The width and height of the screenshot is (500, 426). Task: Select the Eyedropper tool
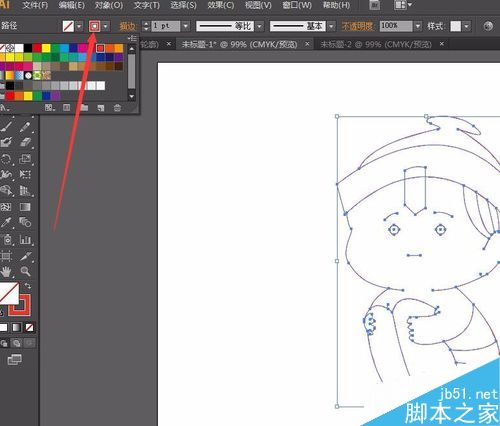pyautogui.click(x=7, y=222)
